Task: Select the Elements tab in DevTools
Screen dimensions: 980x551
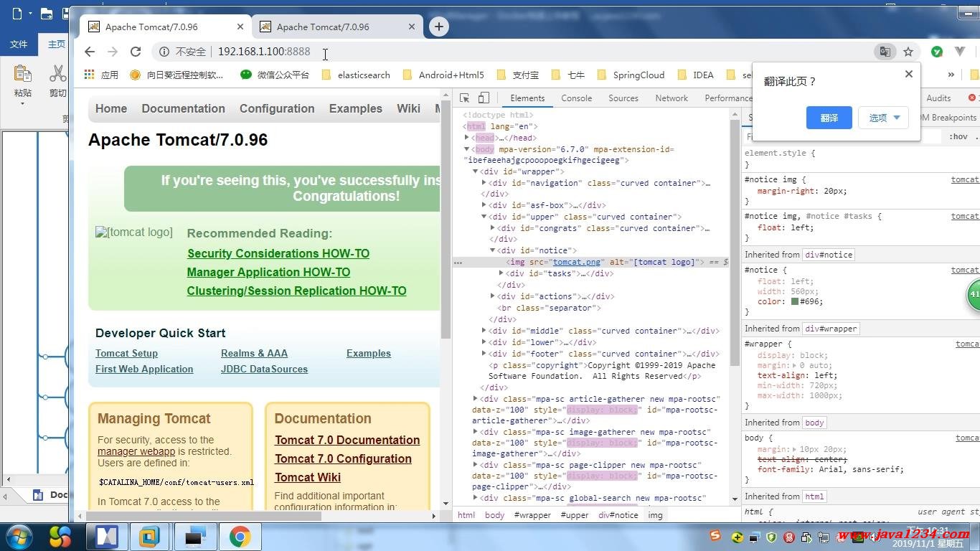Action: pyautogui.click(x=527, y=98)
